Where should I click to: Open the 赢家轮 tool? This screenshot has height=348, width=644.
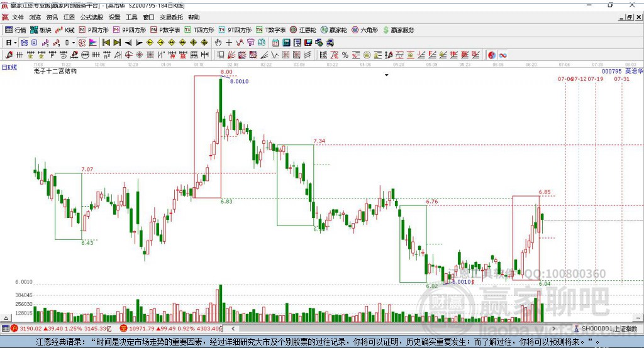tap(334, 30)
